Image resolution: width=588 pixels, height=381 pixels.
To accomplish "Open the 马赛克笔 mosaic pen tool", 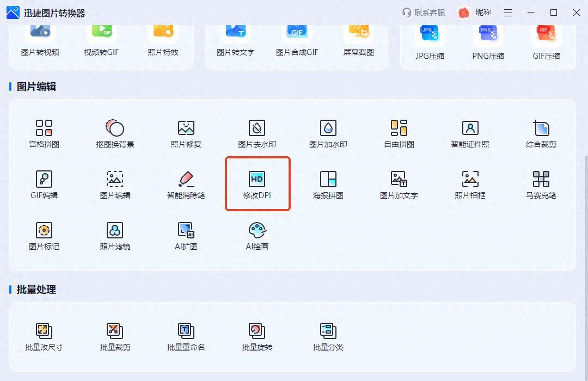I will 541,185.
